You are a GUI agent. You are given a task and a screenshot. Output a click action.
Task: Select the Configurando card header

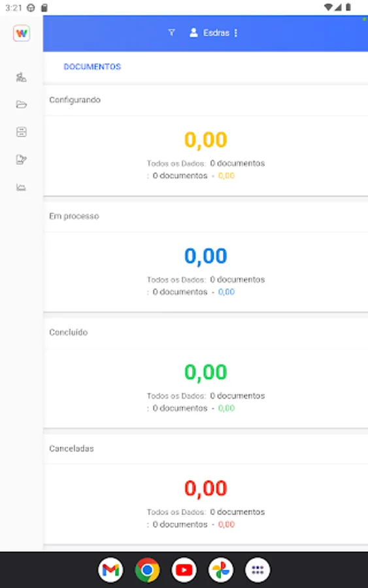pos(205,100)
